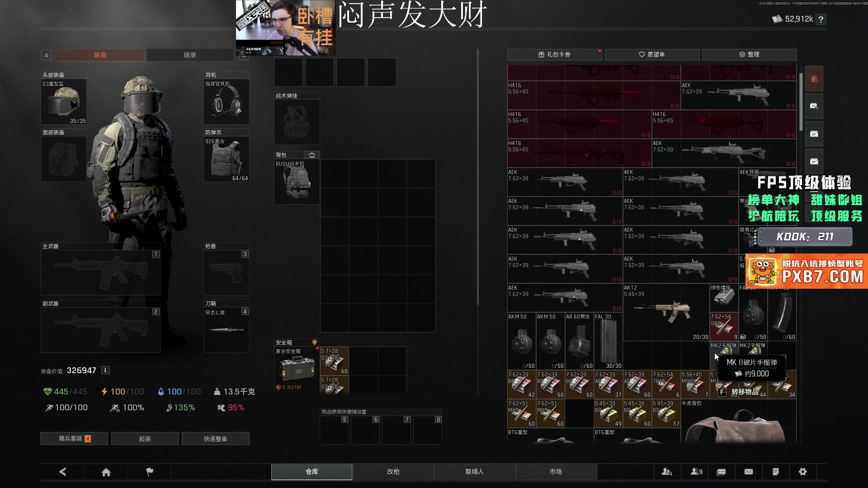Select the 主武器 primary weapon slot
Viewport: 868px width, 488px height.
tap(100, 273)
